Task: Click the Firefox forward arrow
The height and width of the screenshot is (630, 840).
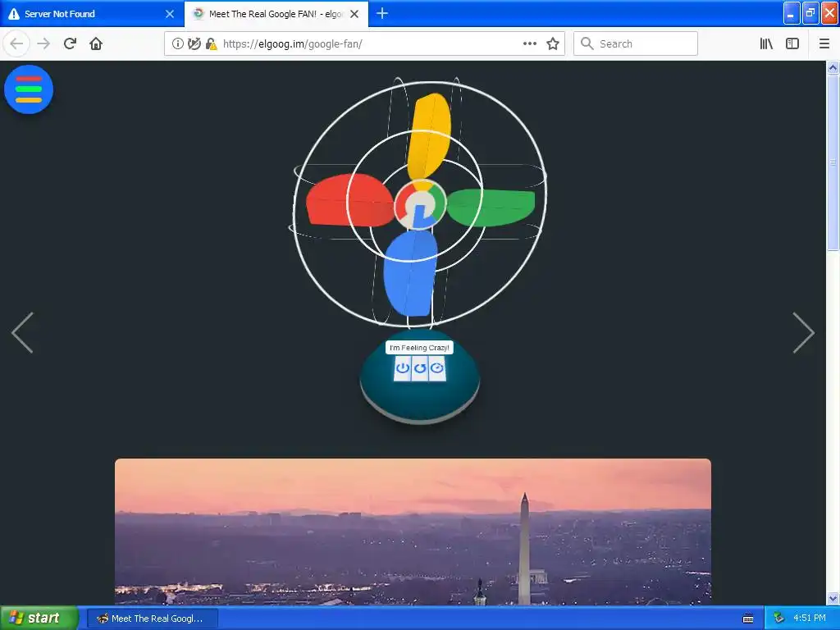Action: (x=43, y=44)
